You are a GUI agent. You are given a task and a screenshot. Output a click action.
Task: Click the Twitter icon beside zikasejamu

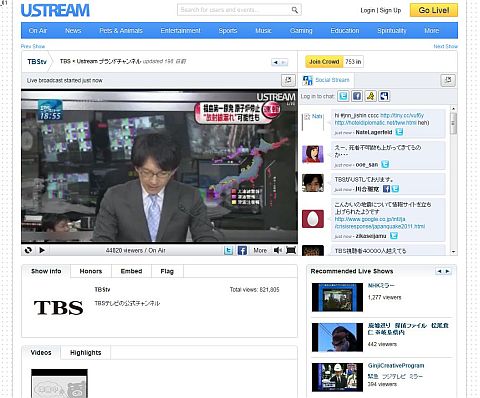[394, 236]
